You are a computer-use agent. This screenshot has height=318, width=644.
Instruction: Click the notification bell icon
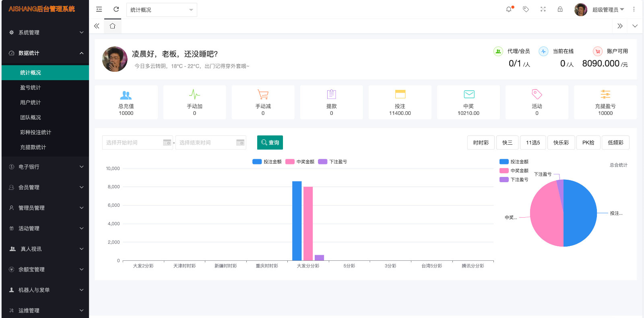[x=509, y=9]
